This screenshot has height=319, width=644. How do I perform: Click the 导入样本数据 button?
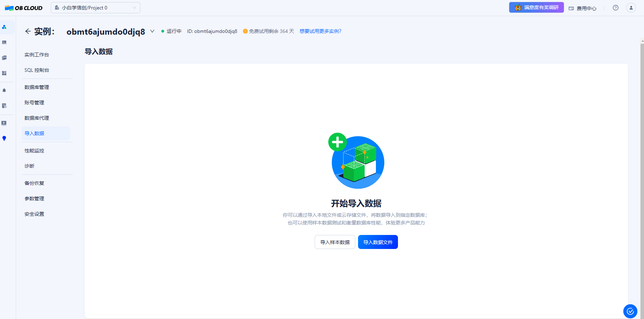[335, 242]
